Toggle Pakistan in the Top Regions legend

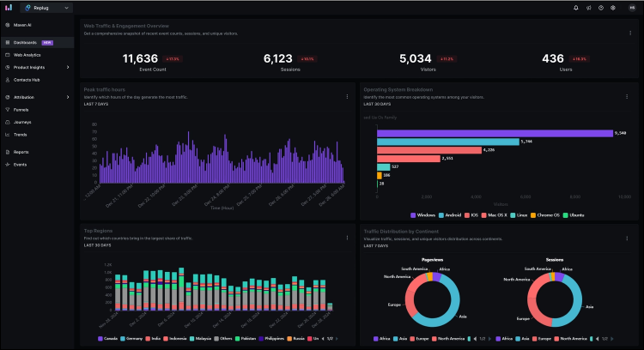[x=246, y=339]
